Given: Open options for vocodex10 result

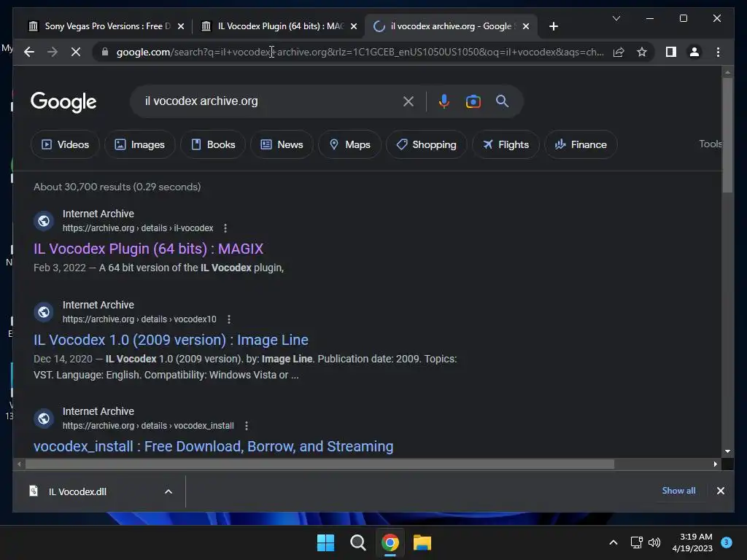Looking at the screenshot, I should tap(229, 319).
